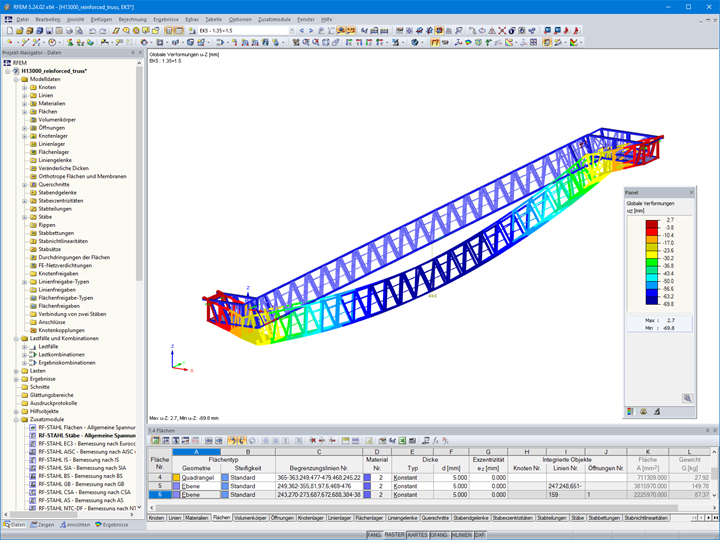The width and height of the screenshot is (720, 540).
Task: Select Stabendgelenke in navigator tree
Action: (x=57, y=193)
